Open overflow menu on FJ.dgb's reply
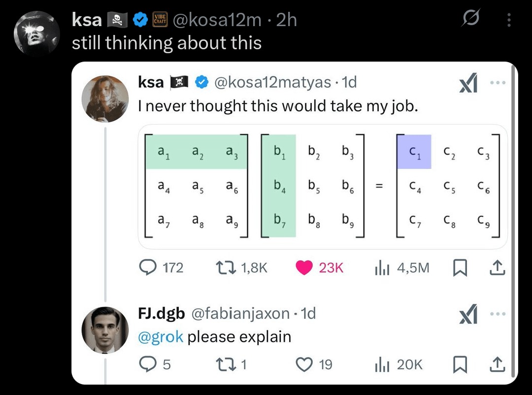 click(x=498, y=314)
